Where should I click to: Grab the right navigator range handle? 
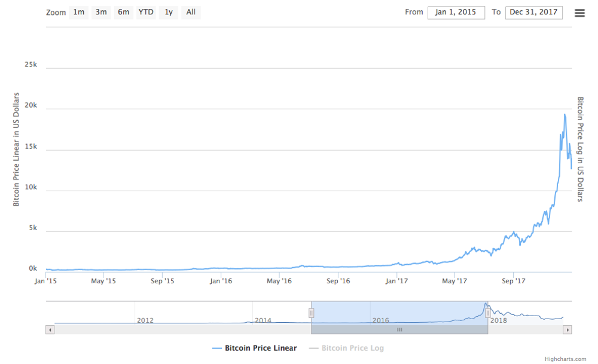[x=488, y=313]
